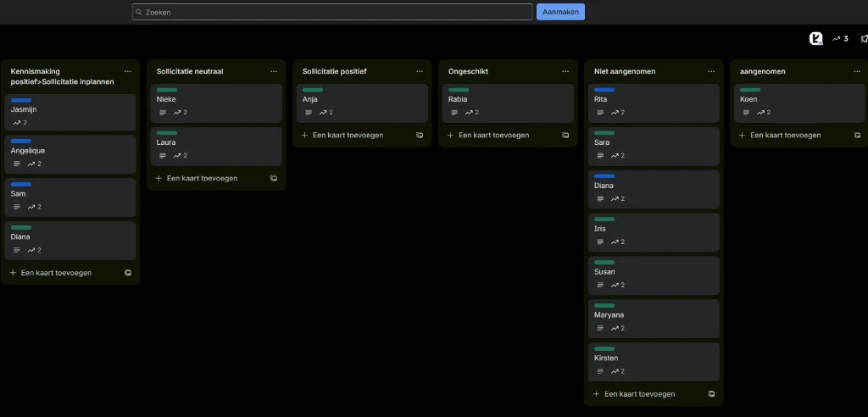Screen dimensions: 868x417
Task: Click the Zoeken search field
Action: (x=332, y=12)
